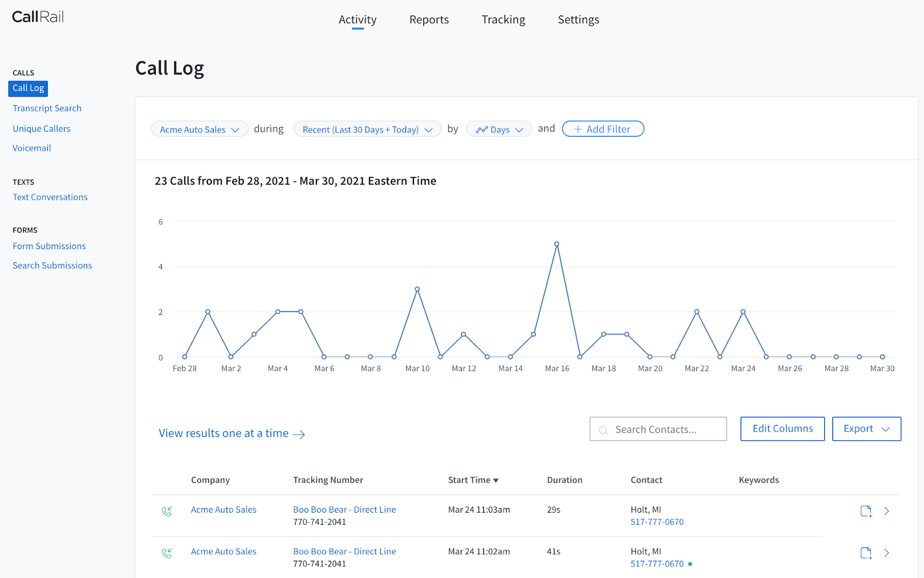This screenshot has height=578, width=924.
Task: Click the Keywords column header
Action: click(759, 480)
